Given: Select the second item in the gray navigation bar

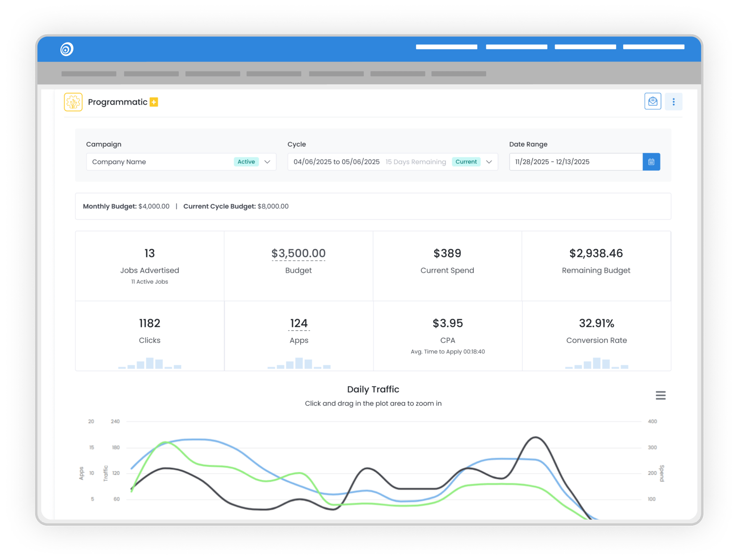Looking at the screenshot, I should [151, 73].
